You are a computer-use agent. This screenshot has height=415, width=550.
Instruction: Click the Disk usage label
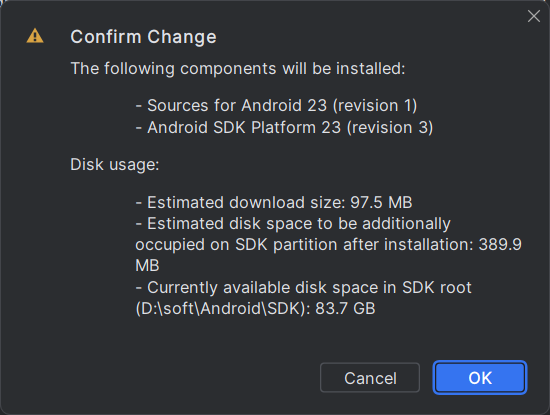pos(115,165)
